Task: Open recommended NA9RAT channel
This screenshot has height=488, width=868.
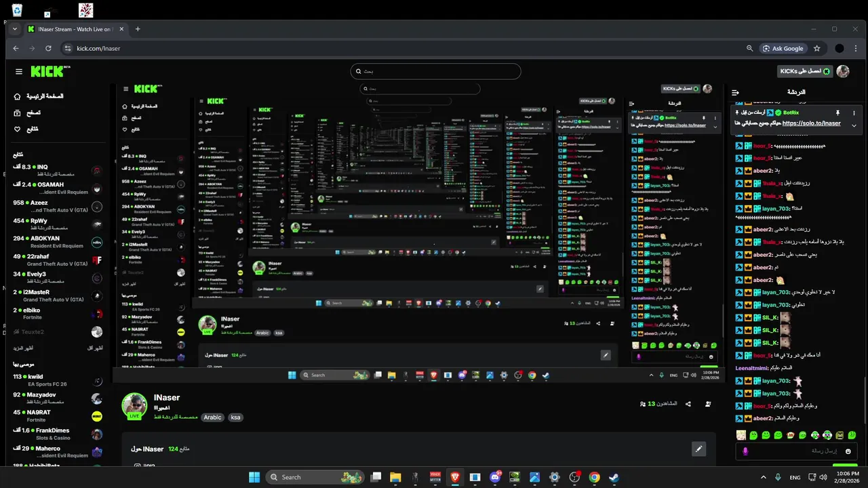Action: tap(58, 415)
